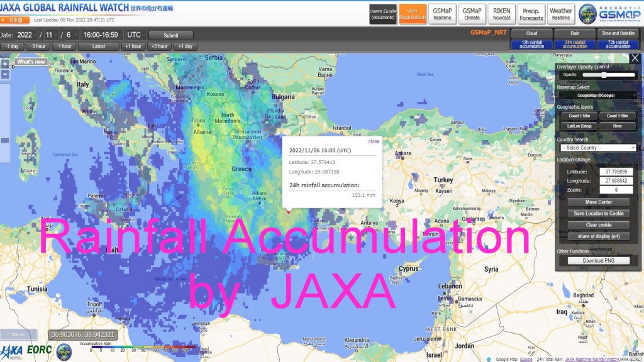Click the red location marker on the map

coord(288,212)
